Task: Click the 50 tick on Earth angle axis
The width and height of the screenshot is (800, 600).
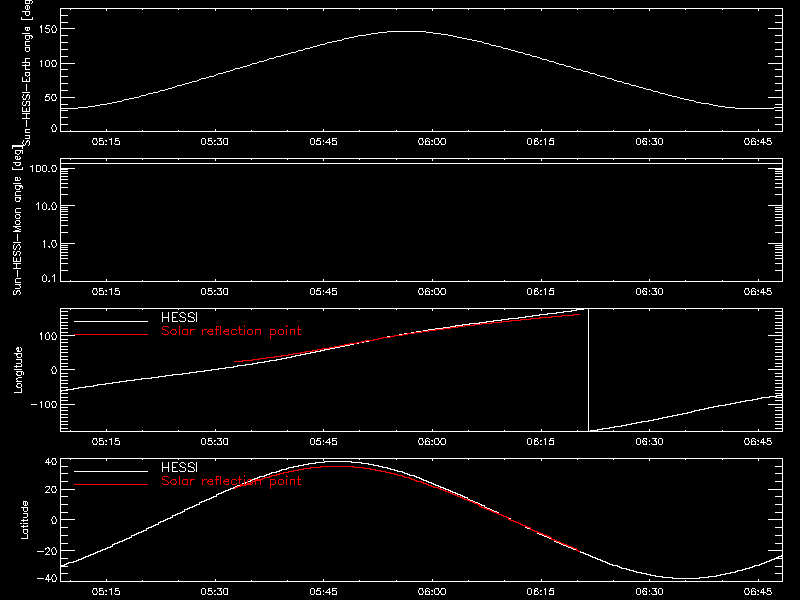Action: pos(51,97)
